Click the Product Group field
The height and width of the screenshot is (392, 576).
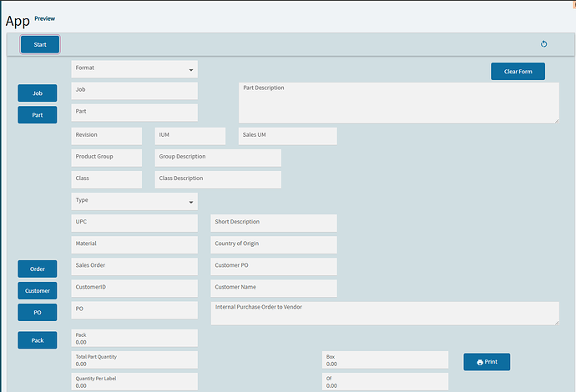coord(107,158)
